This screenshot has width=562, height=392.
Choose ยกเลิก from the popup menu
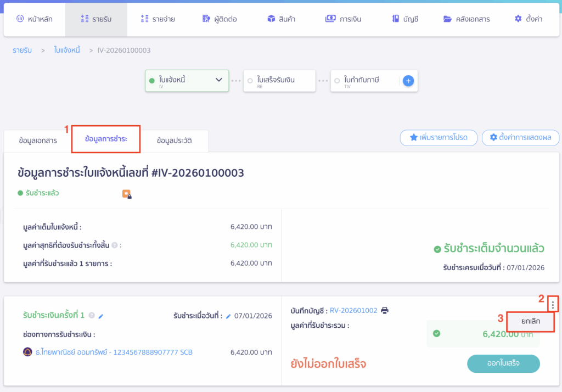tap(530, 321)
